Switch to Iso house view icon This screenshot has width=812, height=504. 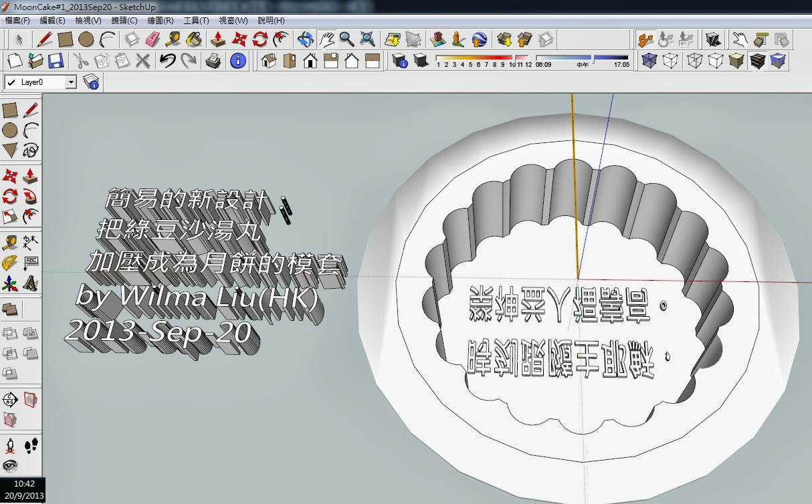point(269,61)
